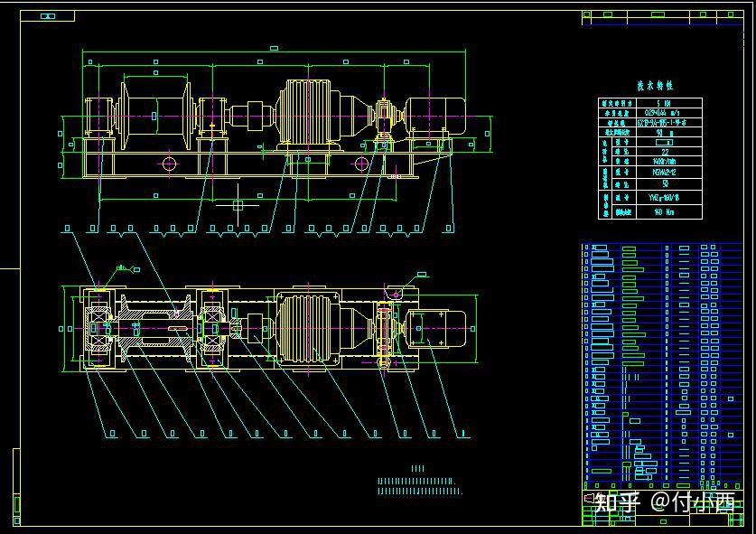Click the 技术特性 table title text

[x=655, y=87]
